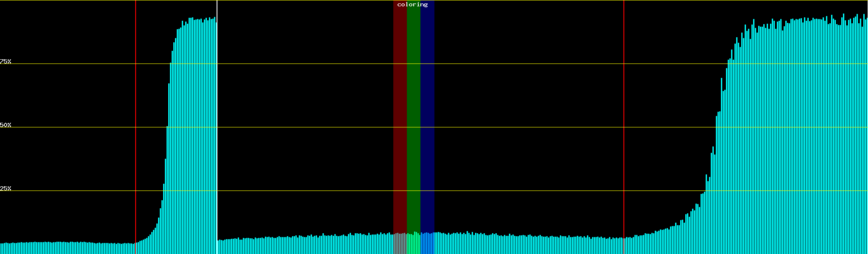Click the tall cyan plateau left of white marker
The height and width of the screenshot is (254, 868).
(197, 127)
